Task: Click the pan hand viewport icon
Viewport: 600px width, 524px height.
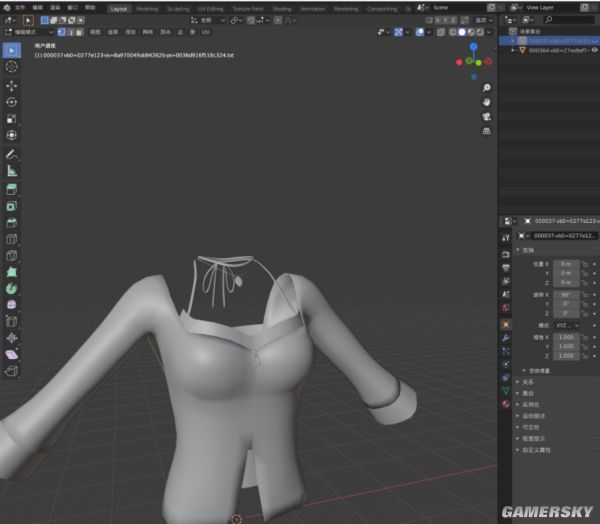Action: click(486, 102)
